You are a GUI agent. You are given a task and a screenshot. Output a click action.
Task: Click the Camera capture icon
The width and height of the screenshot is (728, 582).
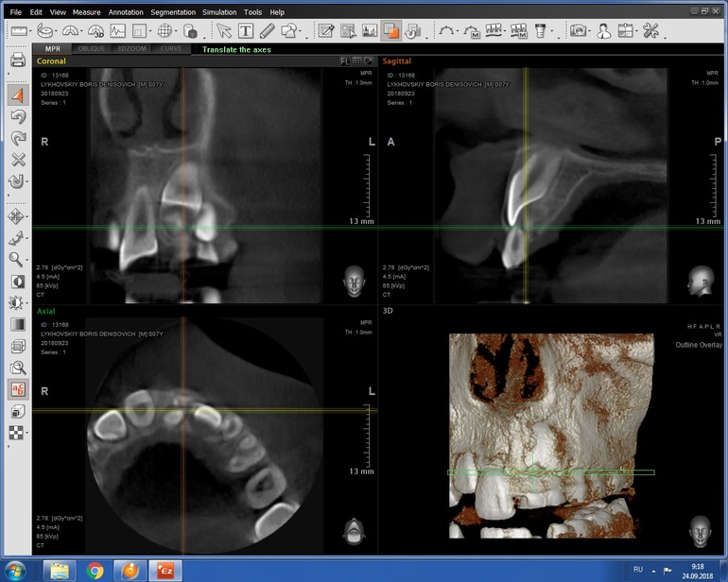(578, 31)
